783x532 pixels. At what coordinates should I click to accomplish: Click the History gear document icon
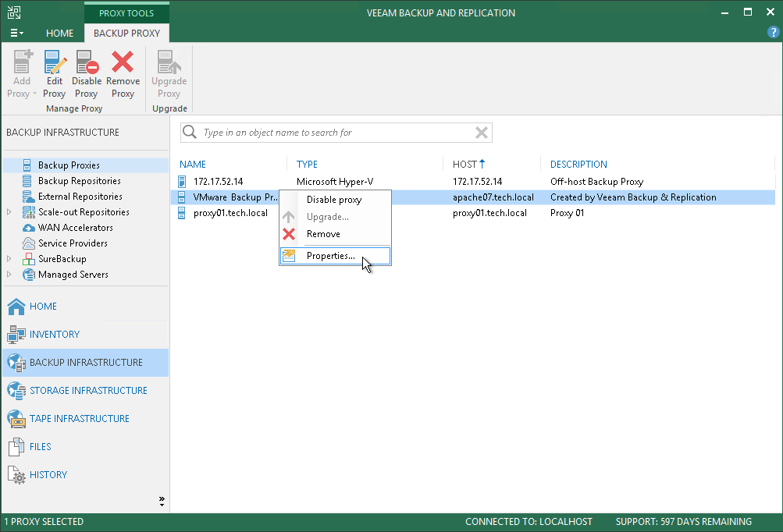[16, 475]
